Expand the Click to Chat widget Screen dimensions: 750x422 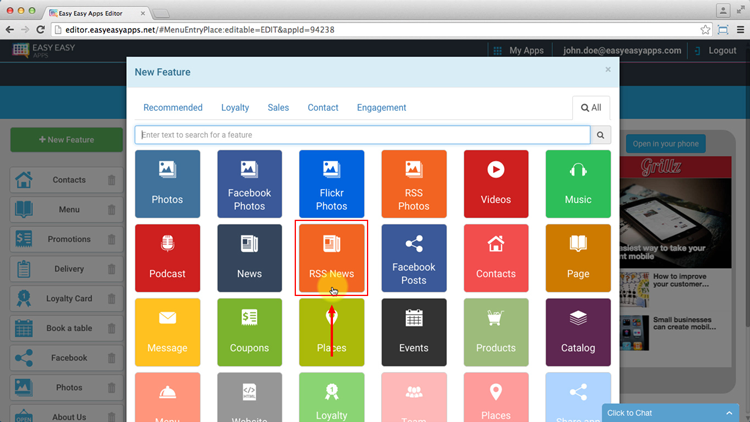tap(670, 413)
